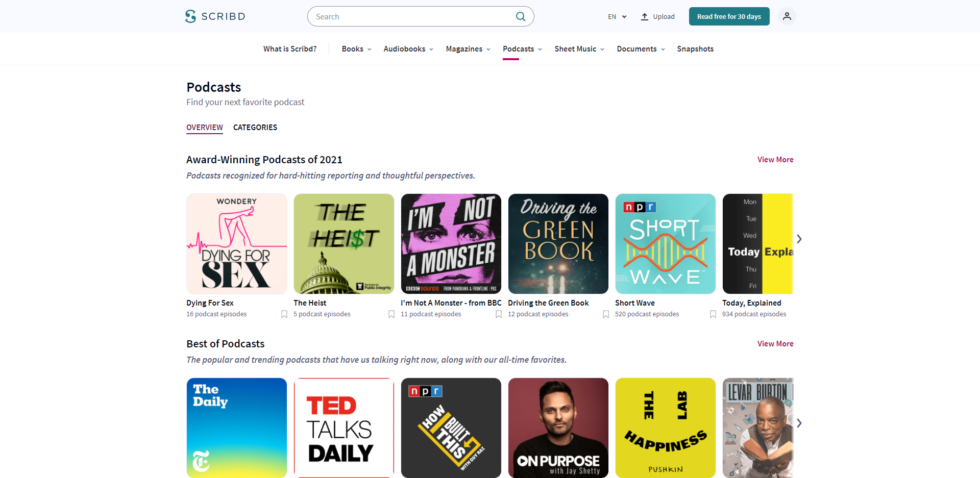Click Driving the Green Book title

point(548,303)
